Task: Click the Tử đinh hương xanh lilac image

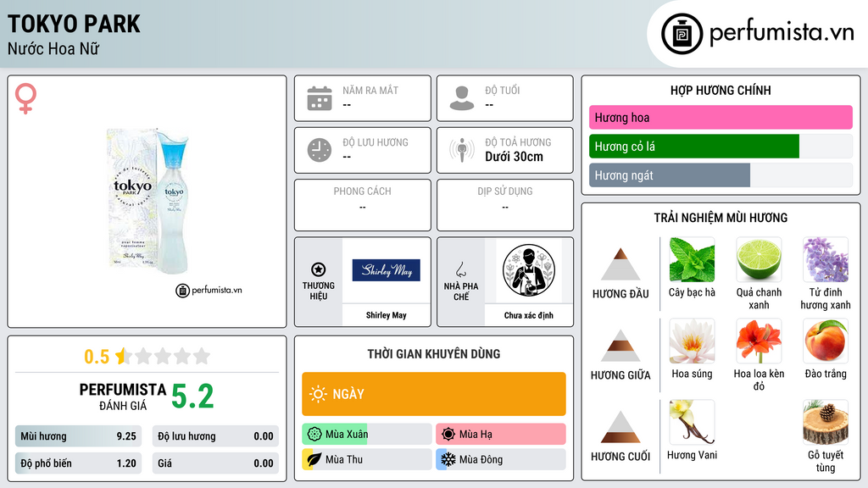Action: pyautogui.click(x=826, y=259)
